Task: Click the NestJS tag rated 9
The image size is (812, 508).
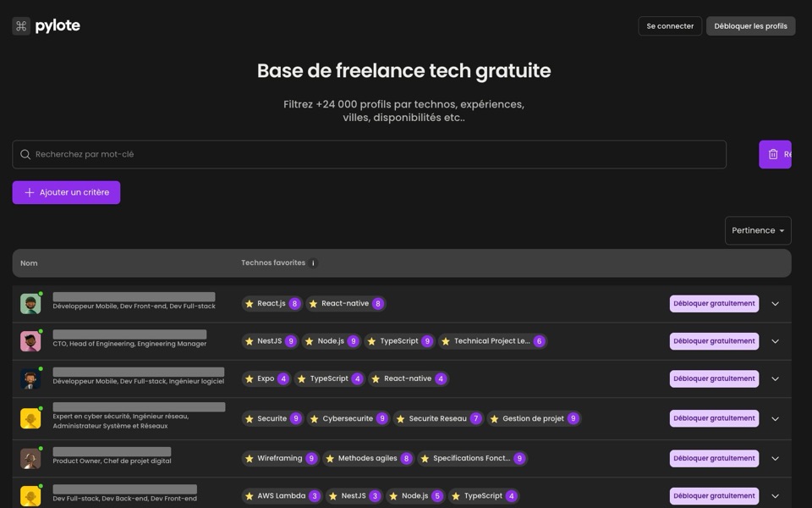Action: (270, 341)
